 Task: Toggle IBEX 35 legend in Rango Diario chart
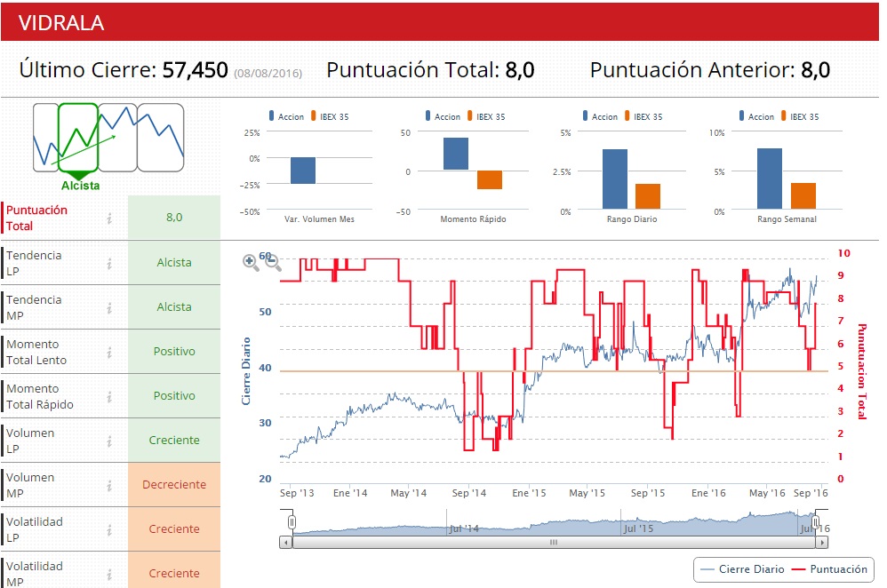[643, 116]
